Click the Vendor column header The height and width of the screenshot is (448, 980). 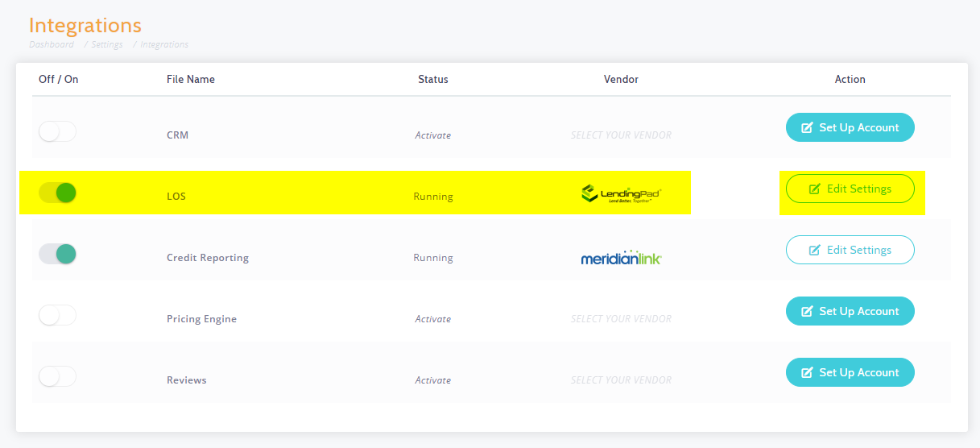(x=621, y=80)
